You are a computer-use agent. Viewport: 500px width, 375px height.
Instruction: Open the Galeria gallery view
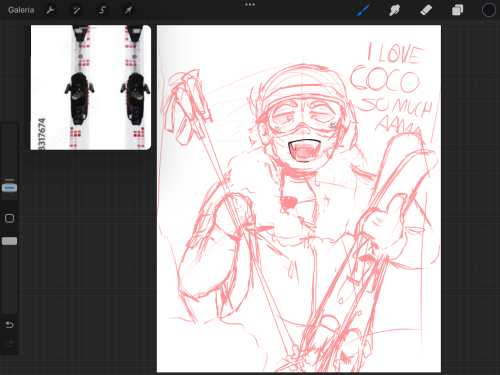[21, 10]
